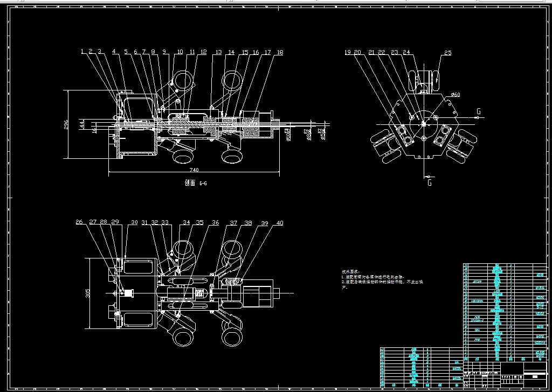The height and width of the screenshot is (392, 552).
Task: Click the G label beside horizontal section arrow
Action: 479,111
